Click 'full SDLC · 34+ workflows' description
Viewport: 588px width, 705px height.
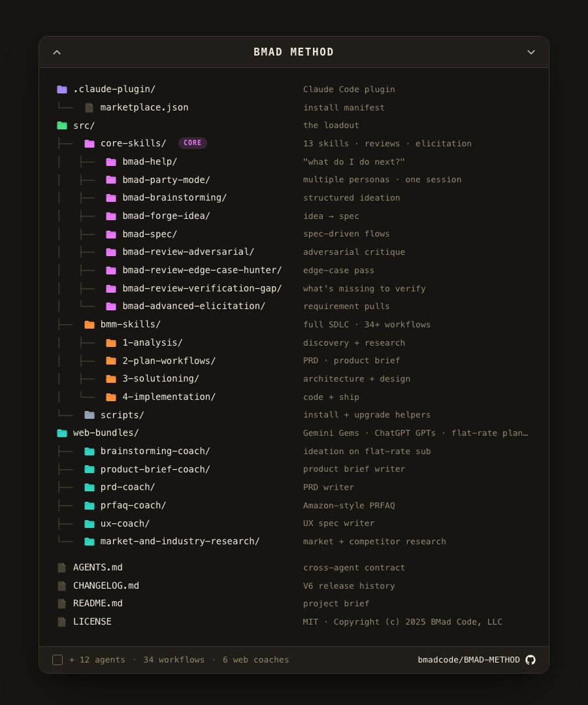[x=367, y=325]
